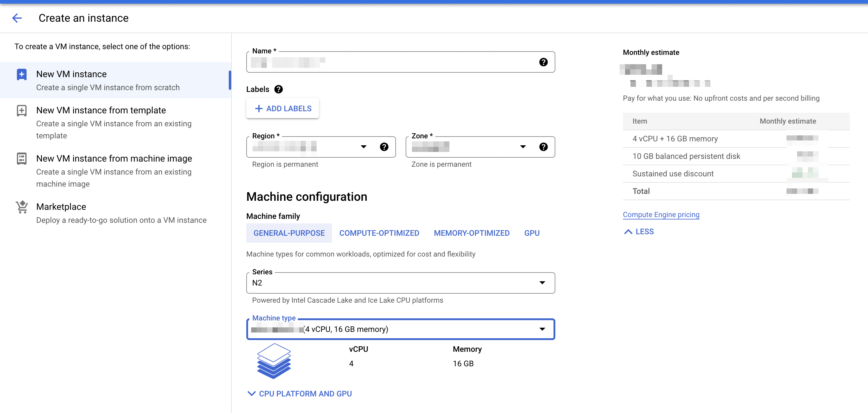868x413 pixels.
Task: Click the Add Labels button
Action: pyautogui.click(x=282, y=109)
